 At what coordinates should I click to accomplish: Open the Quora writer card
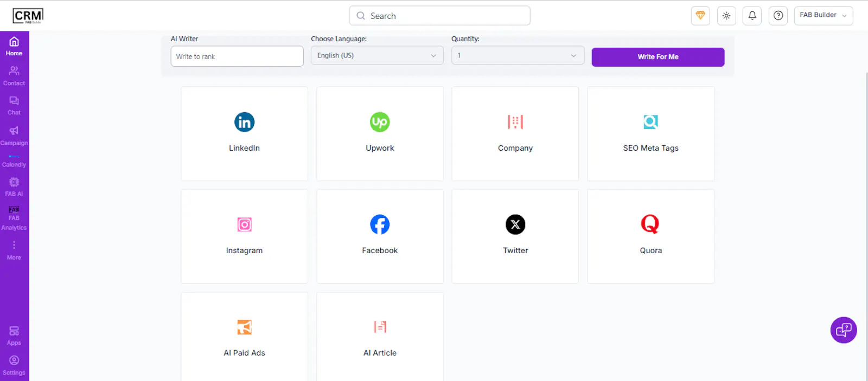pos(650,236)
